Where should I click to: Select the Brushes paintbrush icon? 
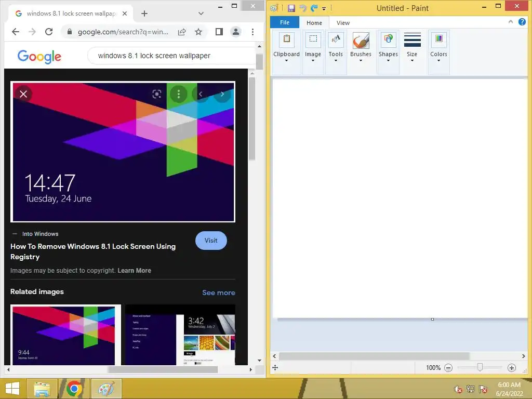tap(361, 41)
